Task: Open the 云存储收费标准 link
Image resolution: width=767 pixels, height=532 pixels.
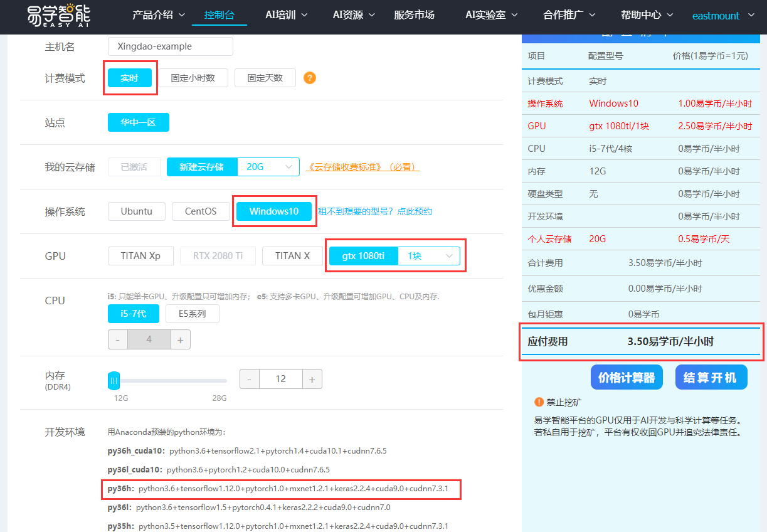Action: [362, 167]
